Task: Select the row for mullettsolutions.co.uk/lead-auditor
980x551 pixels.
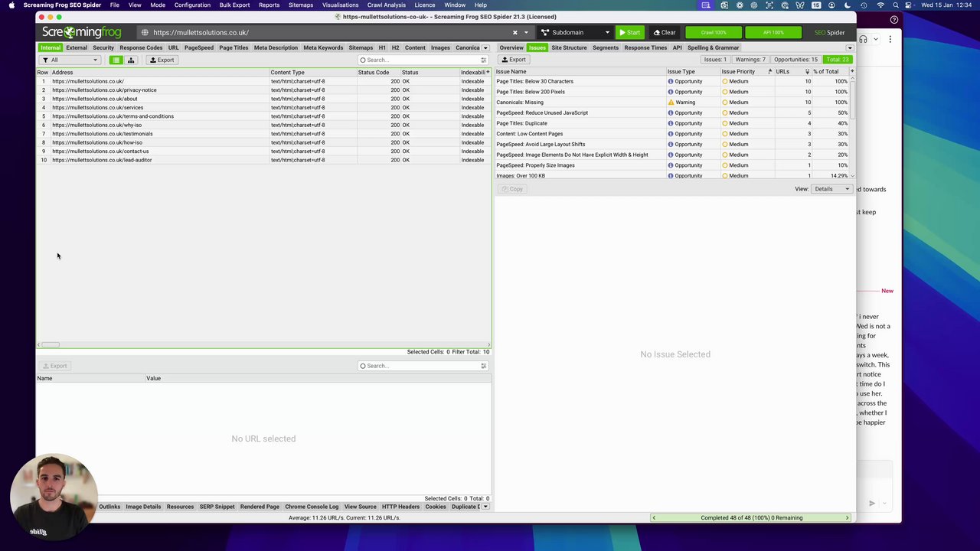Action: point(263,160)
